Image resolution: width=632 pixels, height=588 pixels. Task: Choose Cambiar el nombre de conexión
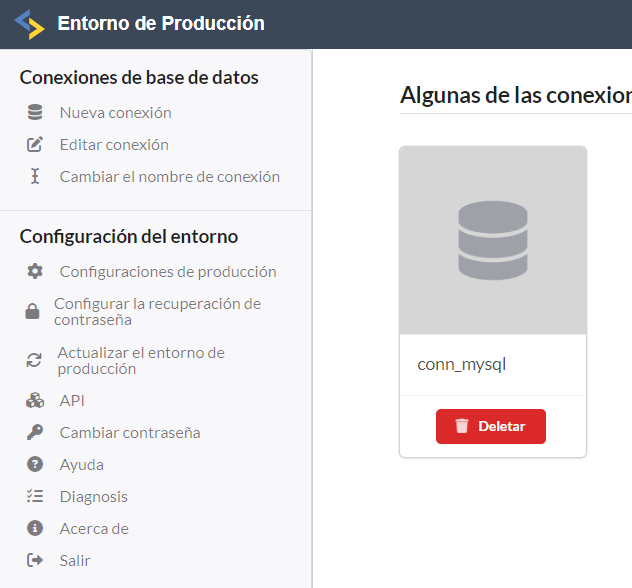point(169,177)
